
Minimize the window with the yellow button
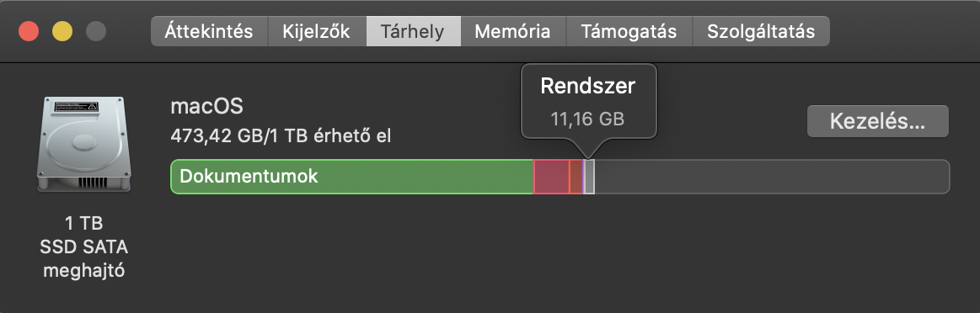point(62,31)
